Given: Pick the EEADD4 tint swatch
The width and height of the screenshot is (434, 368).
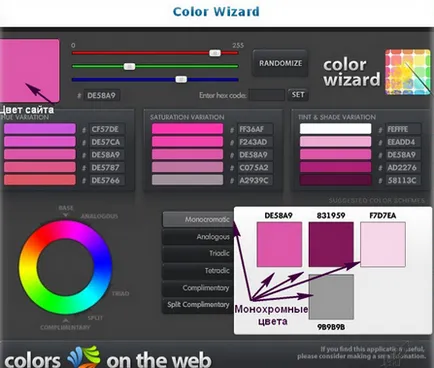Looking at the screenshot, I should [x=335, y=142].
